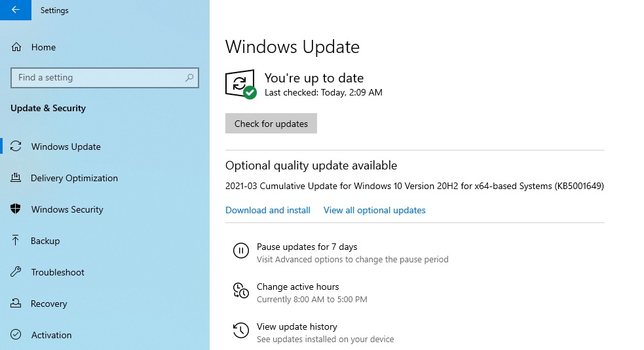Viewport: 644px width, 350px height.
Task: Click the update history clock icon
Action: [x=241, y=330]
